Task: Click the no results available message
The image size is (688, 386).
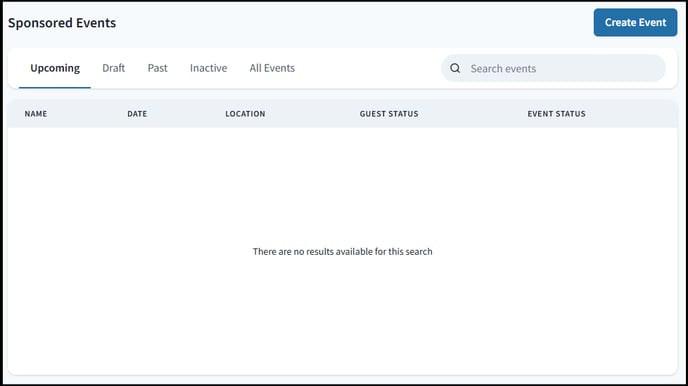Action: point(342,251)
